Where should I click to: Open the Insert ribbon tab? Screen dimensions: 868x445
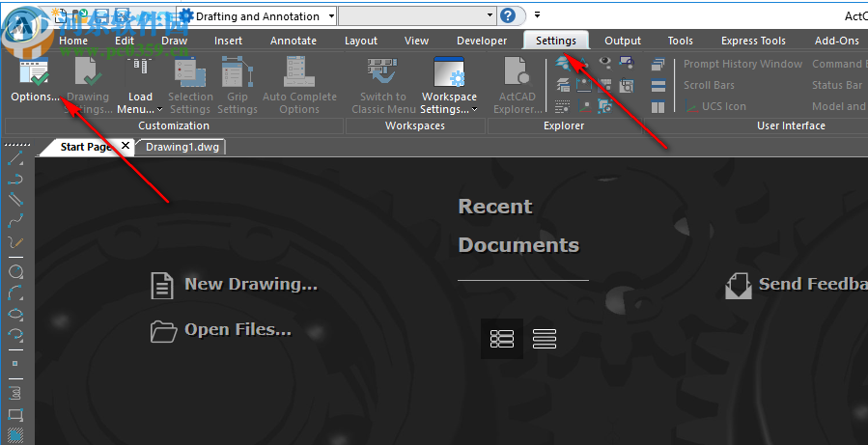click(x=228, y=41)
